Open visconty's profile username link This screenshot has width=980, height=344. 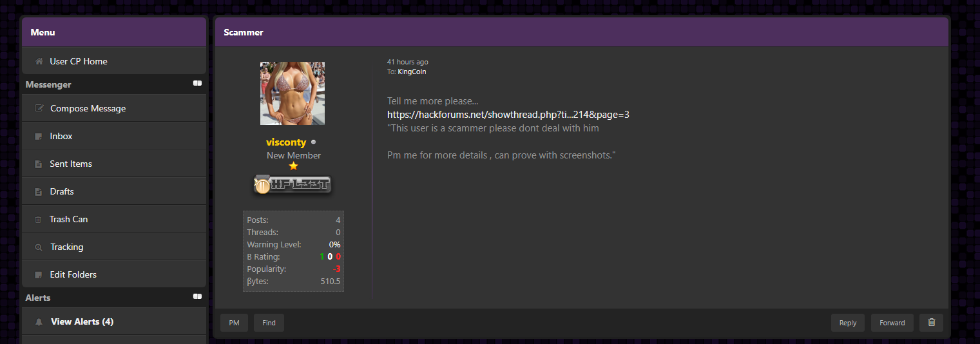(286, 142)
